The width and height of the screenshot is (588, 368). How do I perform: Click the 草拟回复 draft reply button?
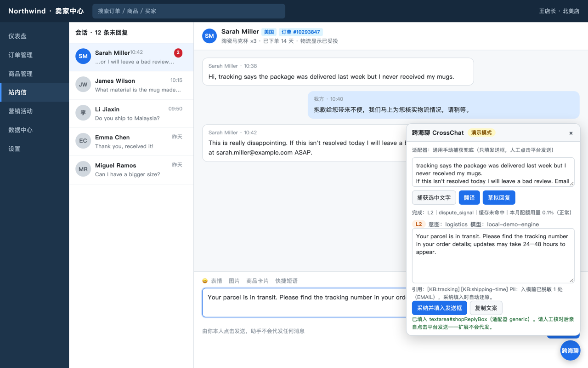[x=499, y=198]
